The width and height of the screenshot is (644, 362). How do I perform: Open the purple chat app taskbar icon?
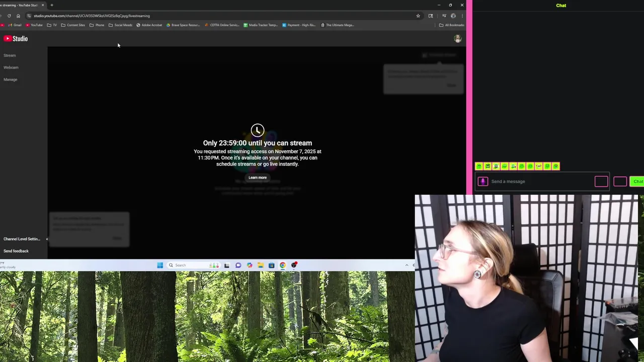click(238, 265)
